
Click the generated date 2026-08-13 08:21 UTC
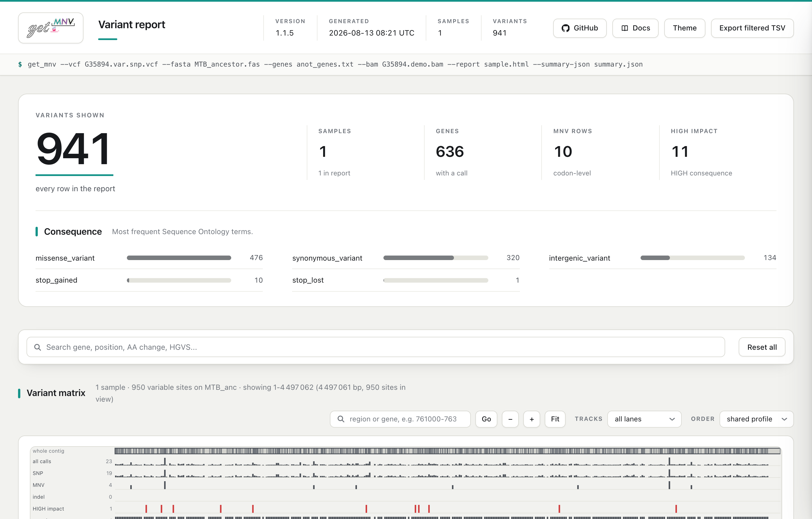click(371, 33)
